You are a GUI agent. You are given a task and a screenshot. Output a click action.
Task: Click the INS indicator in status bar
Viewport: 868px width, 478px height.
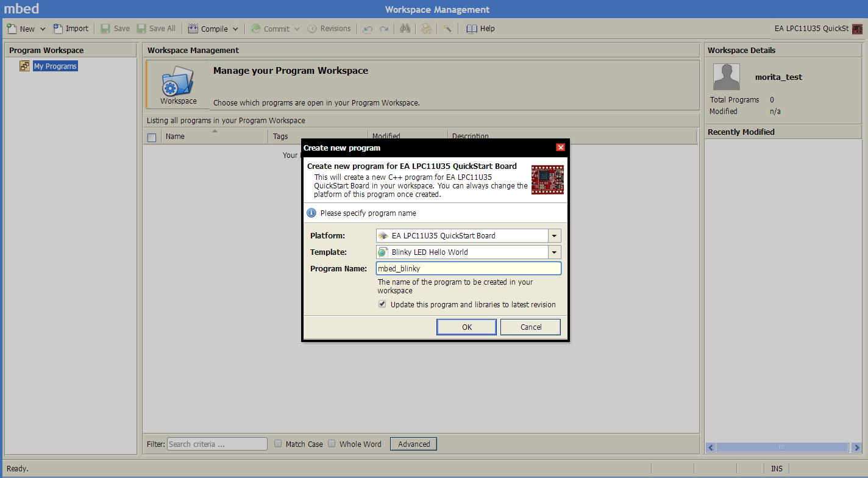coord(777,468)
